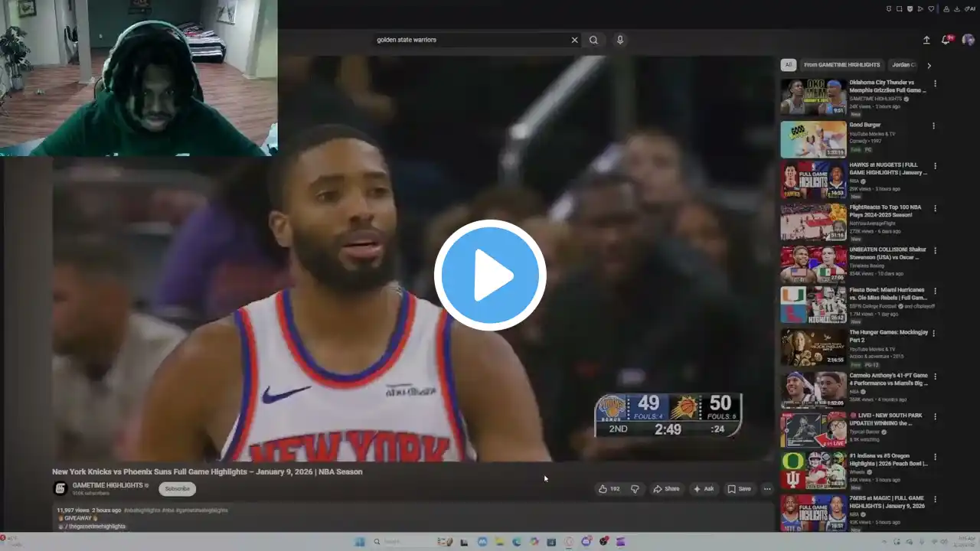Image resolution: width=980 pixels, height=551 pixels.
Task: Open the UNBEATEN COLLISION boxing thumbnail
Action: [x=813, y=265]
